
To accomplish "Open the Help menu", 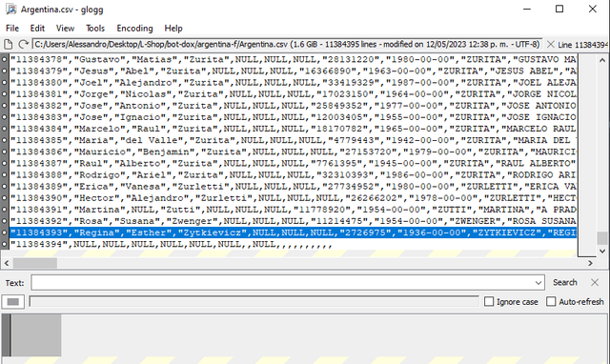I will (x=173, y=29).
